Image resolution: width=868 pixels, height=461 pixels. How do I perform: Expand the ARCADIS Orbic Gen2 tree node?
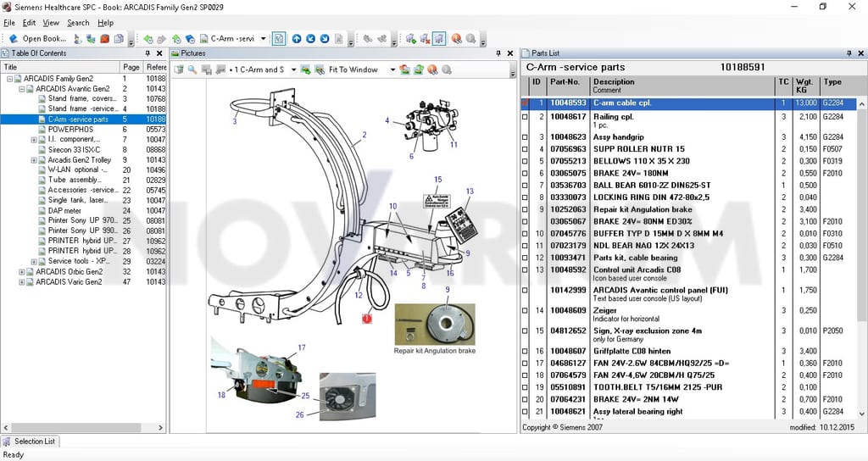pos(21,272)
